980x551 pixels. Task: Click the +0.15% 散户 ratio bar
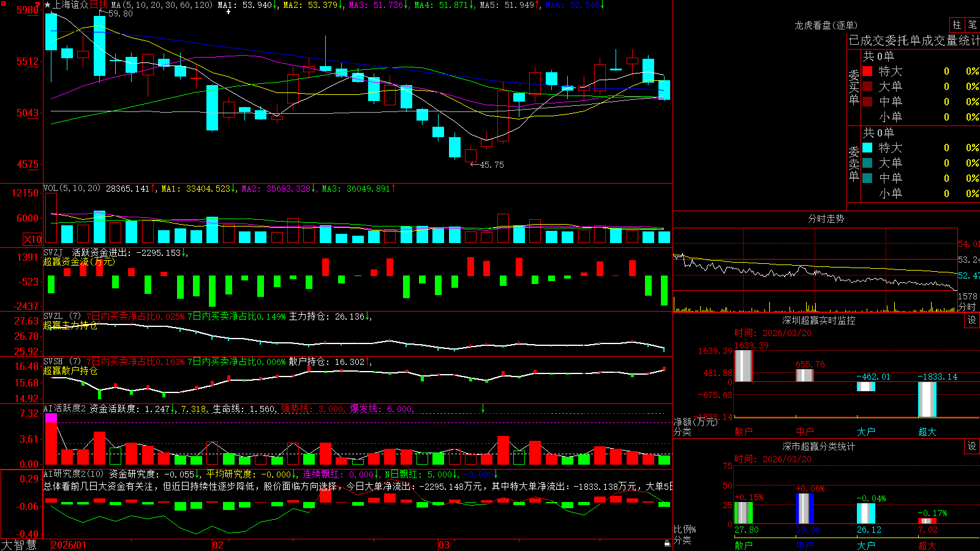click(744, 513)
